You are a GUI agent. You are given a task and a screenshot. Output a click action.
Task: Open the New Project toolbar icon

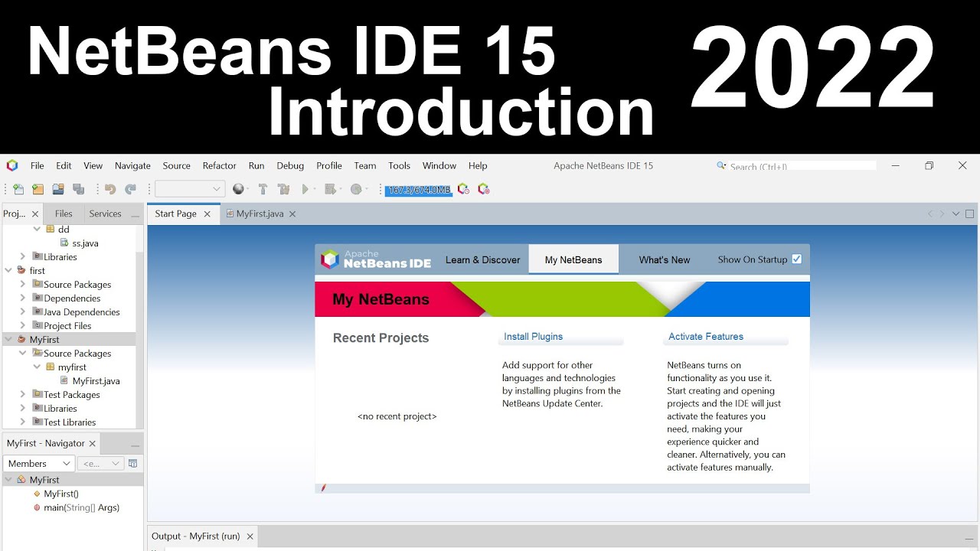pos(38,188)
